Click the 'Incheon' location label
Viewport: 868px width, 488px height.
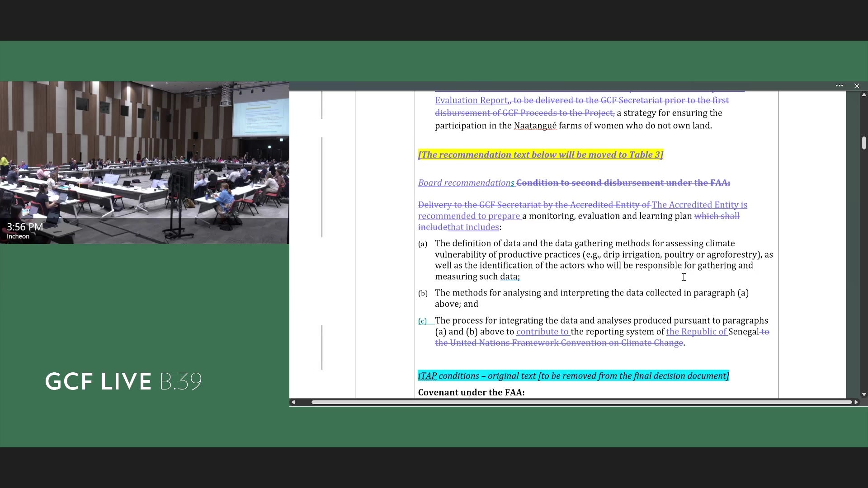click(18, 236)
